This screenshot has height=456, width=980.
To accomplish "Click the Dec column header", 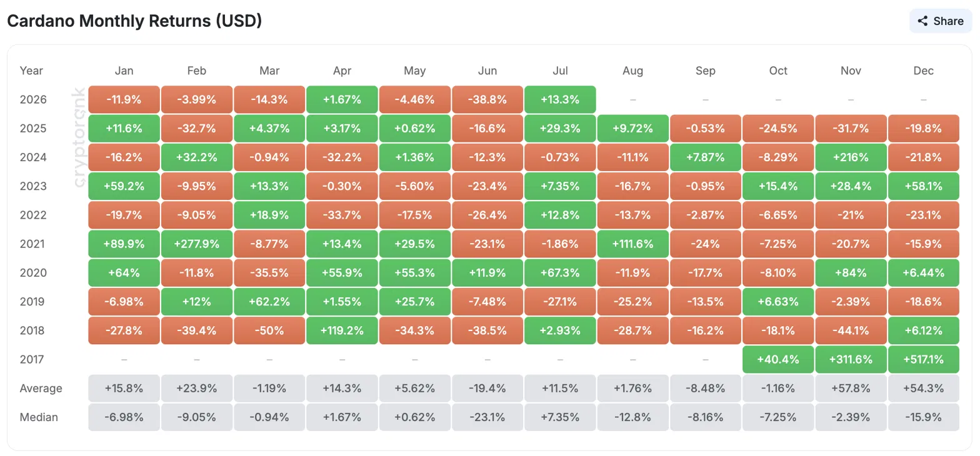I will [x=924, y=71].
